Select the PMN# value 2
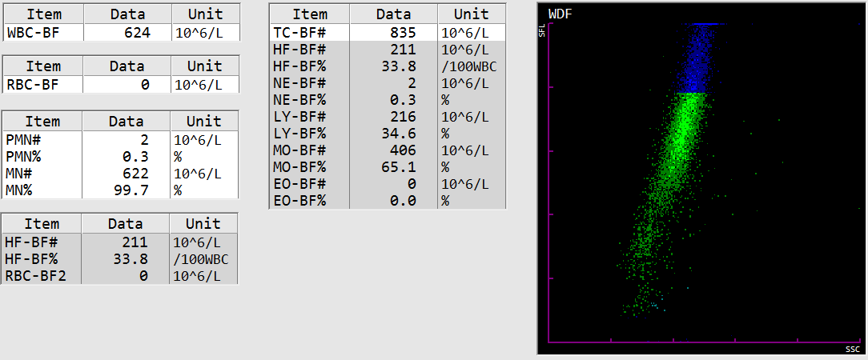This screenshot has width=868, height=360. (x=145, y=140)
